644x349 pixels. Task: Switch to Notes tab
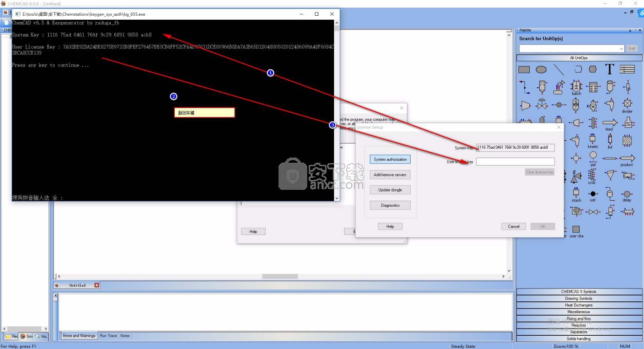coord(125,336)
